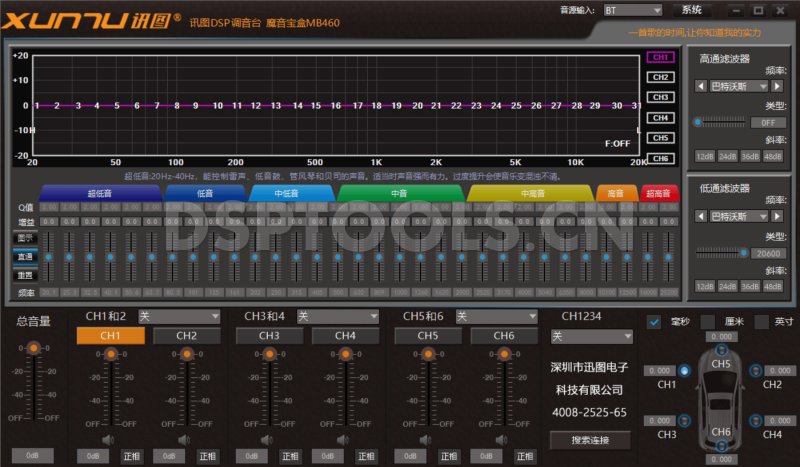This screenshot has height=467, width=800.
Task: Select 24dB slope for high-pass filter
Action: [727, 156]
